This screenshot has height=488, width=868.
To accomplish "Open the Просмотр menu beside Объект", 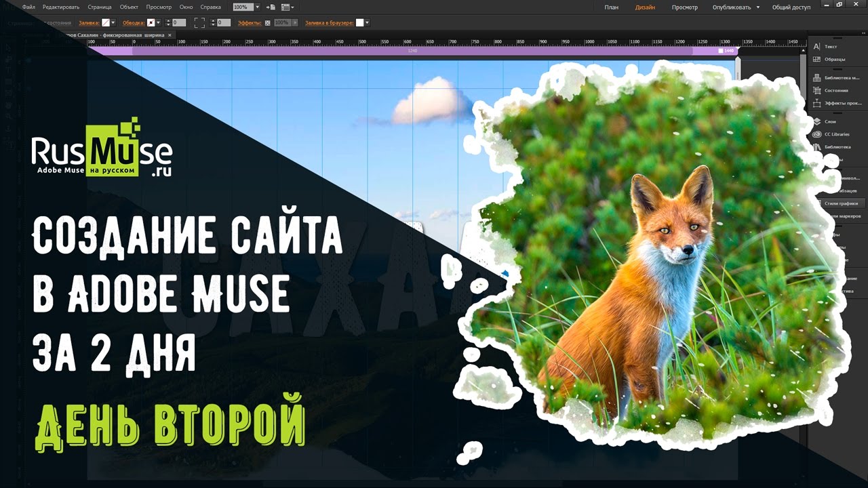I will coord(159,7).
